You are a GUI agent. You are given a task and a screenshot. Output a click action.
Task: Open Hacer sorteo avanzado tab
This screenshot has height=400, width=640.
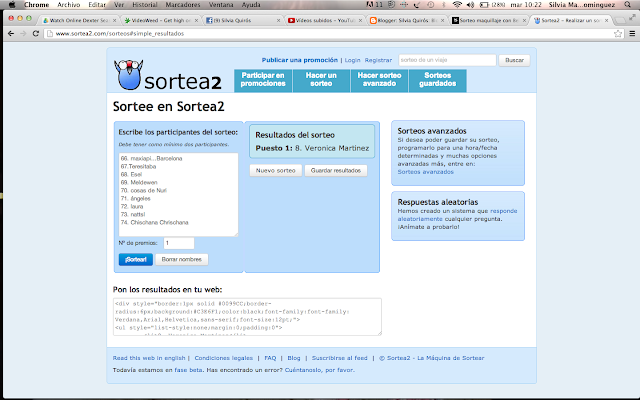[379, 80]
